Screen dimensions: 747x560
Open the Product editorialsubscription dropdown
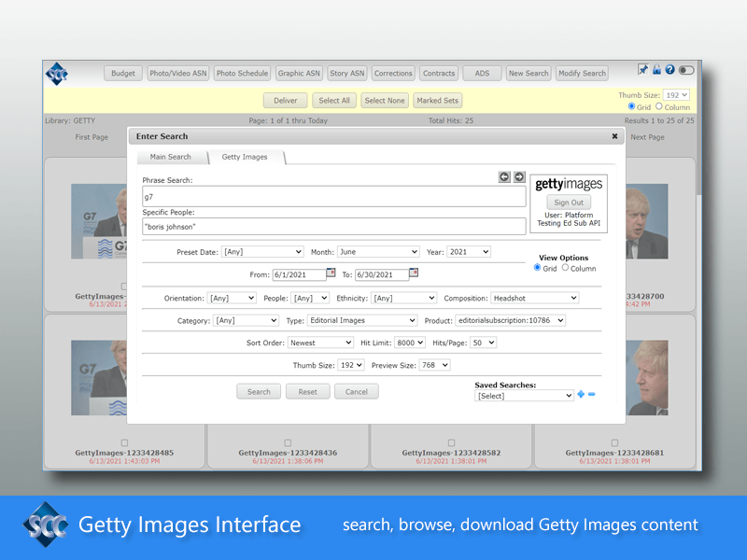[x=510, y=320]
